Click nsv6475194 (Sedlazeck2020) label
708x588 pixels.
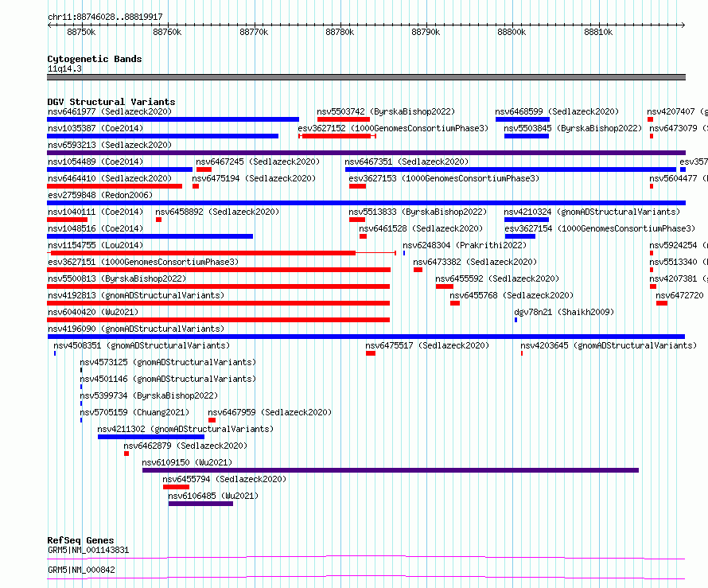click(x=254, y=178)
